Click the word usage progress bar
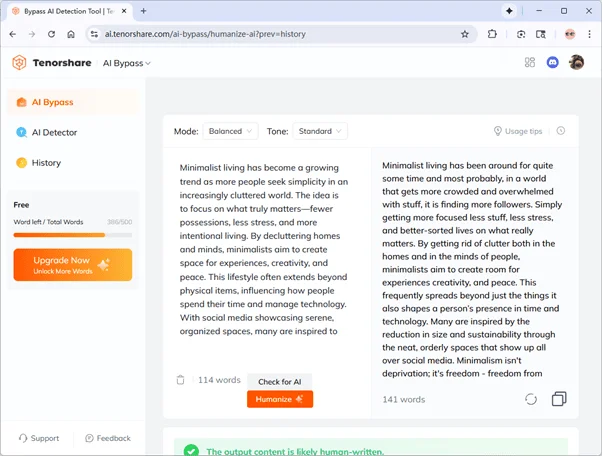The height and width of the screenshot is (456, 602). pyautogui.click(x=73, y=235)
